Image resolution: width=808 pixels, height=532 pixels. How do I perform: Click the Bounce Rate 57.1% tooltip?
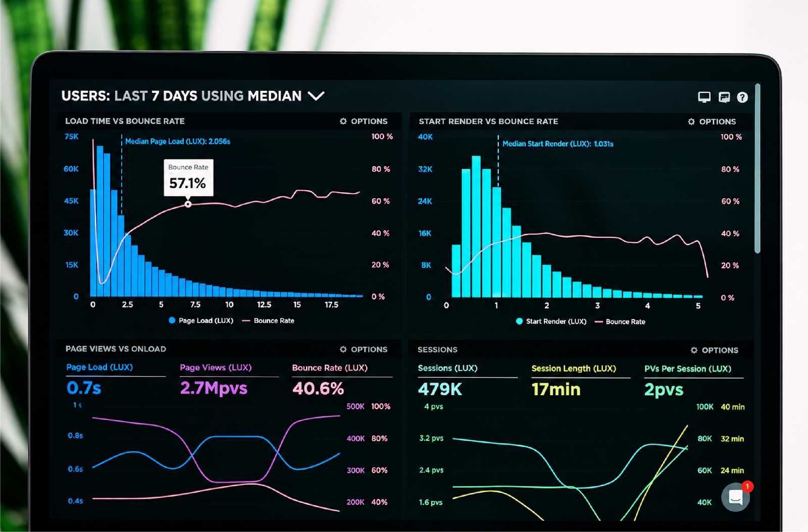(x=188, y=178)
